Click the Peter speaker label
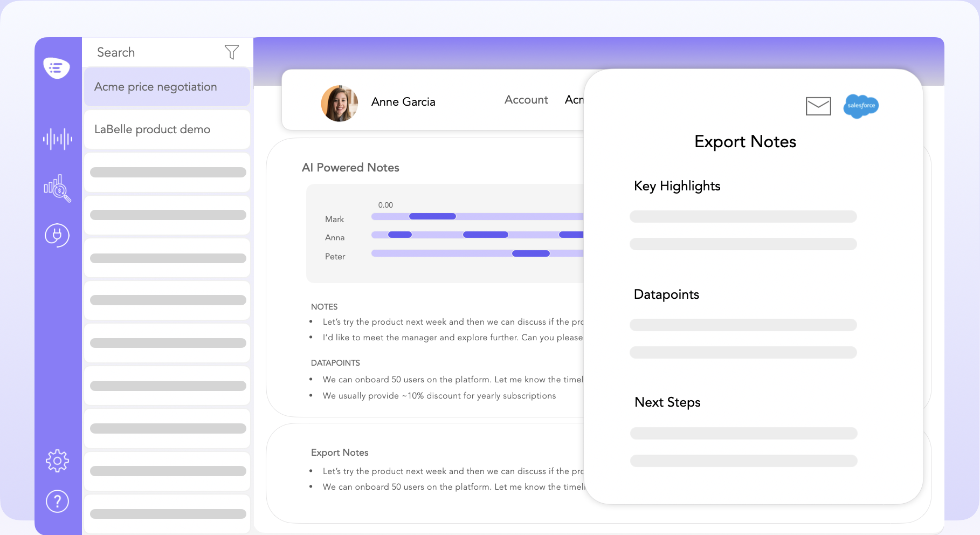This screenshot has height=535, width=980. click(335, 257)
